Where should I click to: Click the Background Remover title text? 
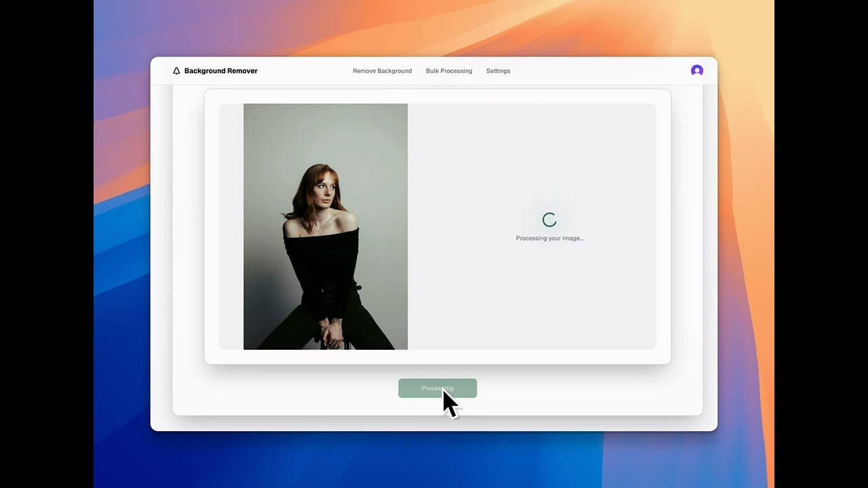[x=221, y=70]
